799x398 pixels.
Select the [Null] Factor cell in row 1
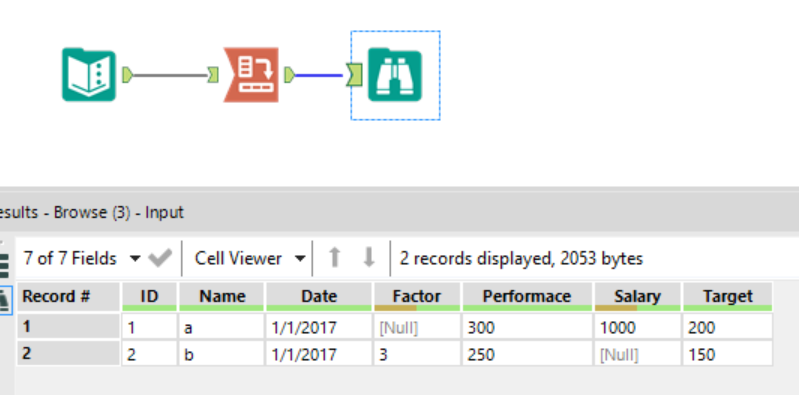[417, 327]
